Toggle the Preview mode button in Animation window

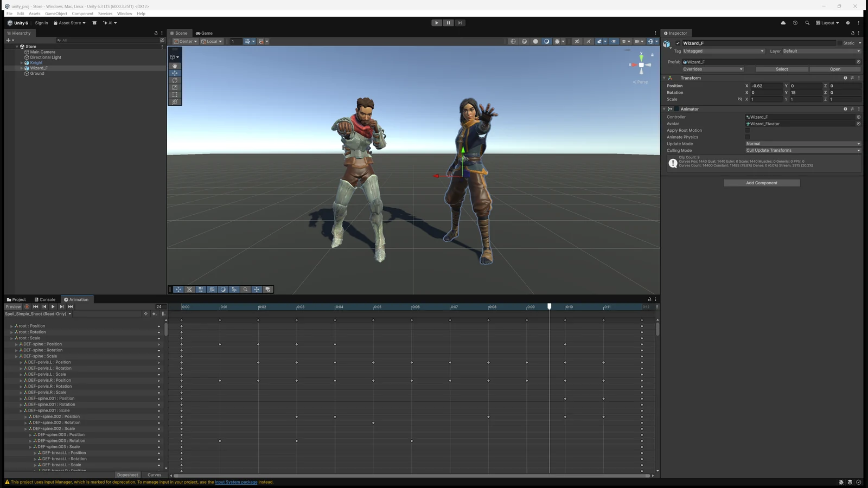pos(13,306)
